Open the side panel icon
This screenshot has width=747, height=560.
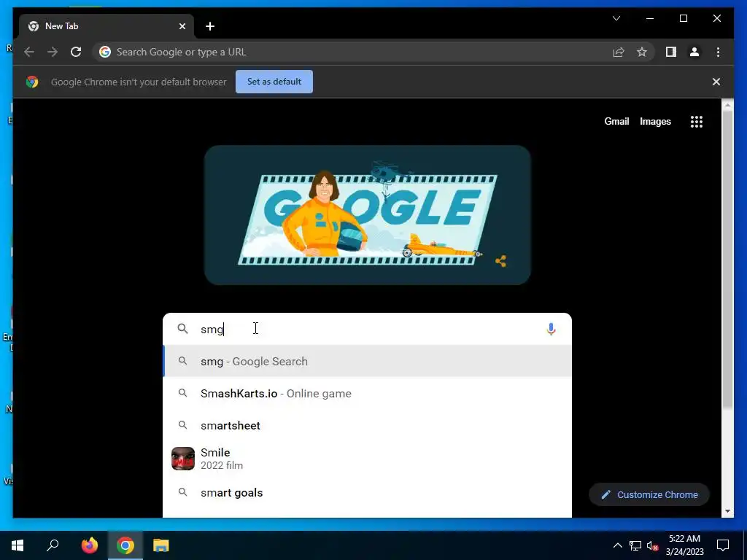[x=671, y=52]
